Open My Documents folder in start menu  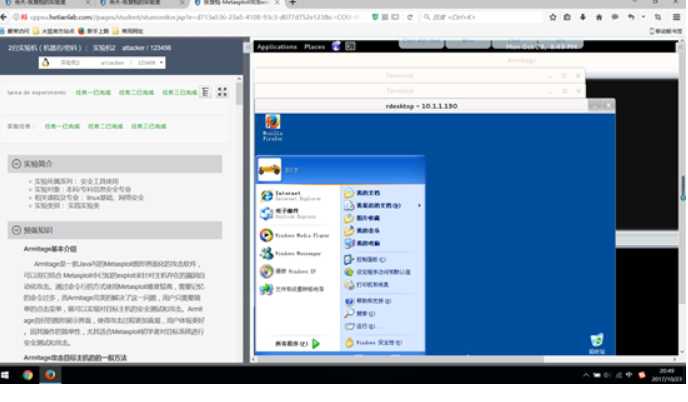[362, 193]
